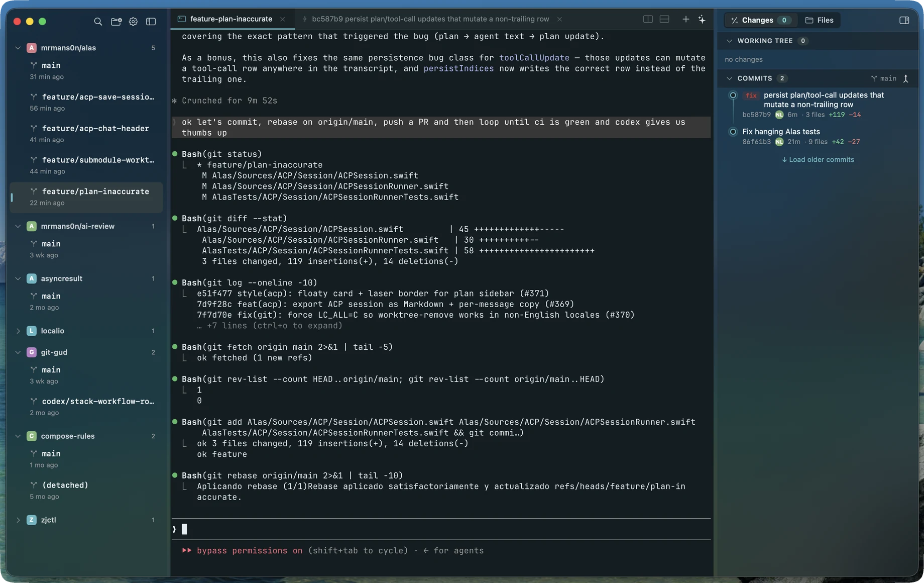Screen dimensions: 924x583
Task: Select main branch under asyncresult
Action: point(86,302)
